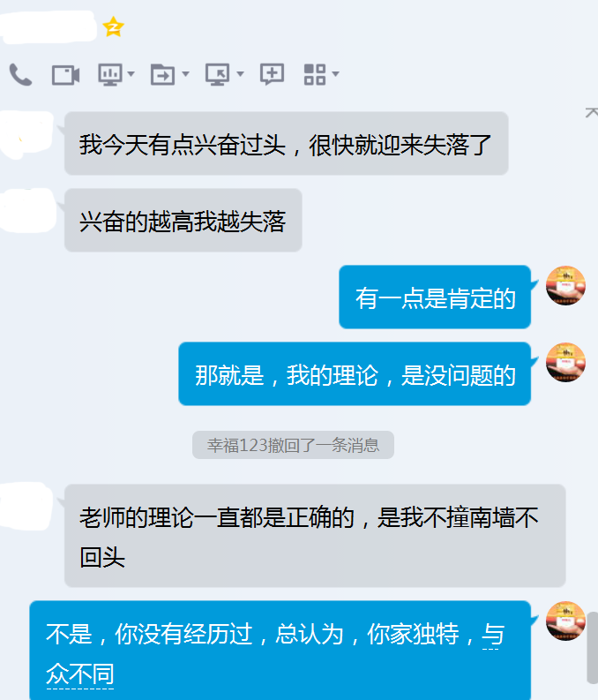This screenshot has height=700, width=598.
Task: Expand the presentation icon dropdown arrow
Action: tap(131, 73)
